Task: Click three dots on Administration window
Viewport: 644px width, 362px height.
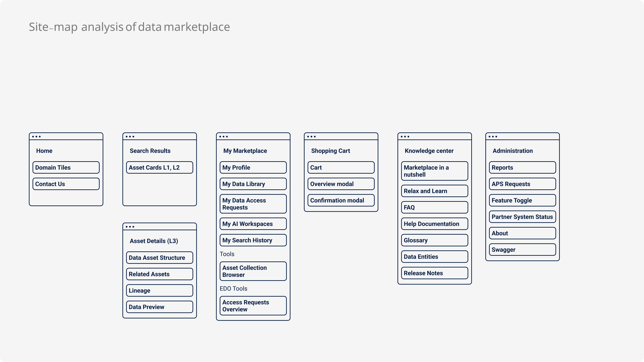Action: (x=493, y=137)
